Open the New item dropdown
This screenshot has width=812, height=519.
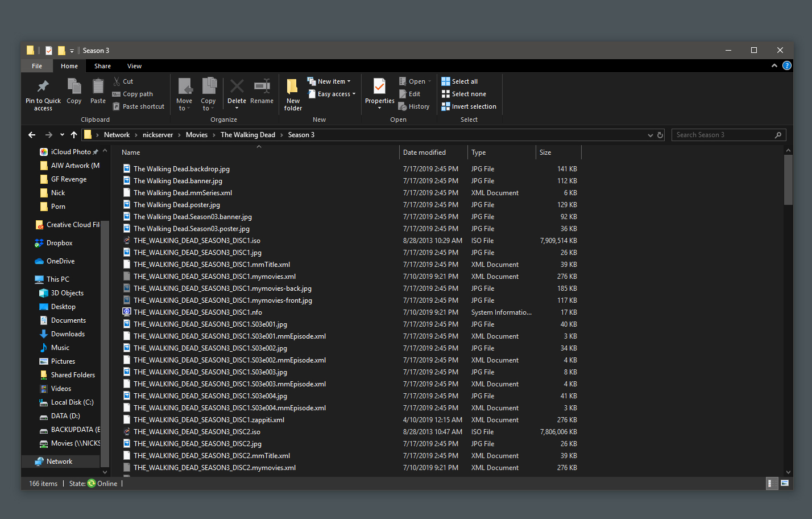pyautogui.click(x=329, y=81)
